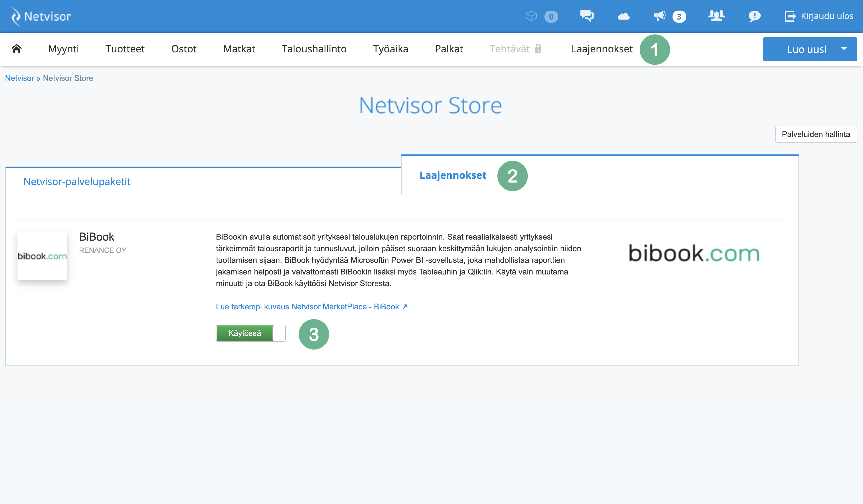
Task: Open the Työaika menu
Action: coord(391,49)
